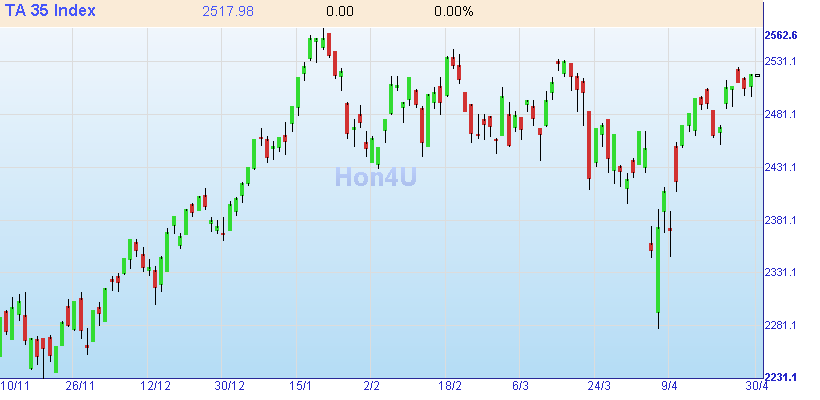Click the 9/4 date label

pyautogui.click(x=669, y=386)
